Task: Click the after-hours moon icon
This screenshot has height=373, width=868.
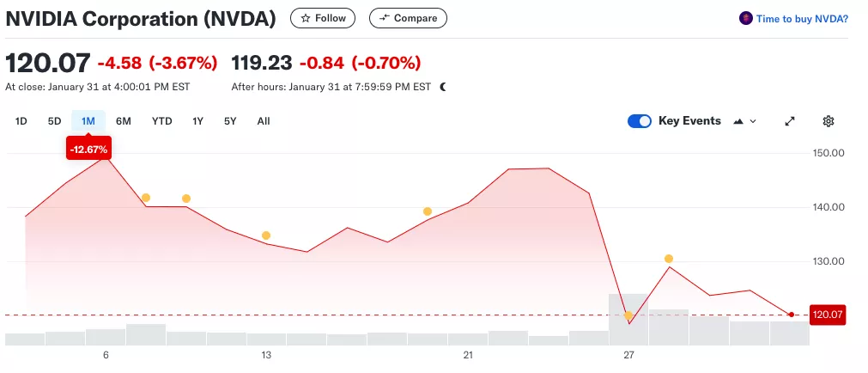Action: pyautogui.click(x=443, y=87)
